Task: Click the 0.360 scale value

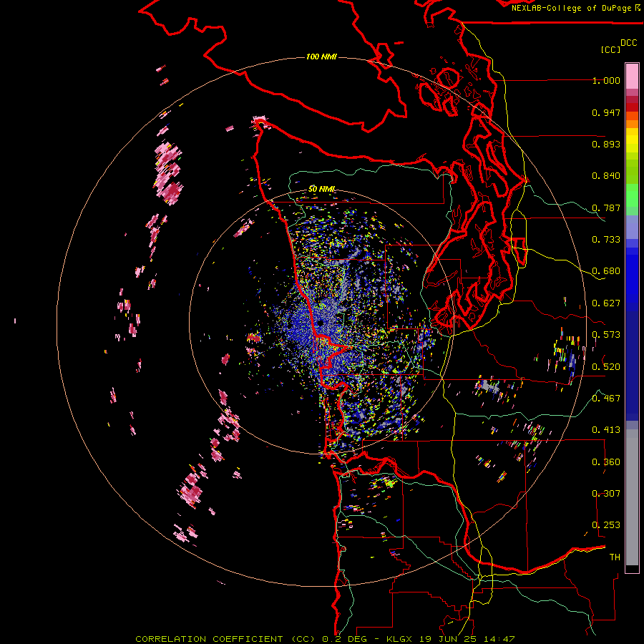Action: pos(606,462)
